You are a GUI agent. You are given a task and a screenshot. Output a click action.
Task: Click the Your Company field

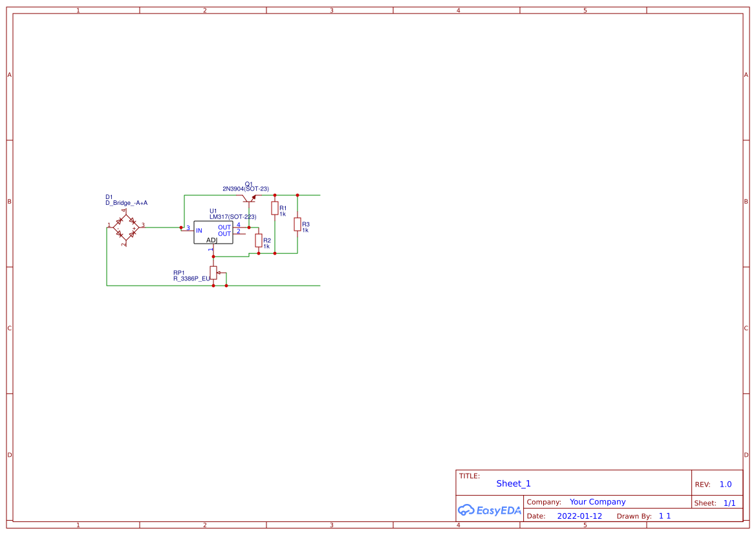pyautogui.click(x=597, y=501)
